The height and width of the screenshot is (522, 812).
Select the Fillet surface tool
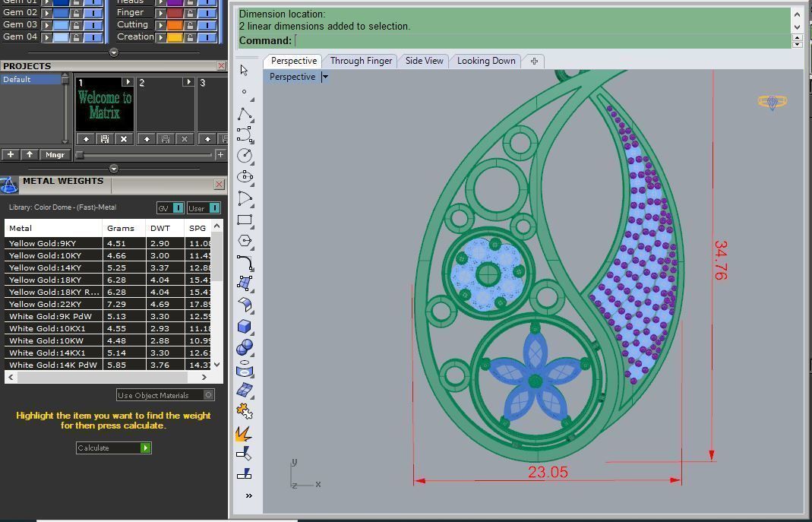[x=245, y=305]
